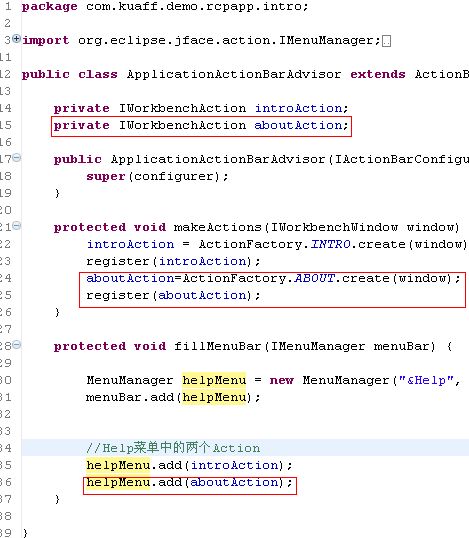Image resolution: width=469 pixels, height=538 pixels.
Task: Click menuBar.add(helpMenu) statement
Action: 173,397
